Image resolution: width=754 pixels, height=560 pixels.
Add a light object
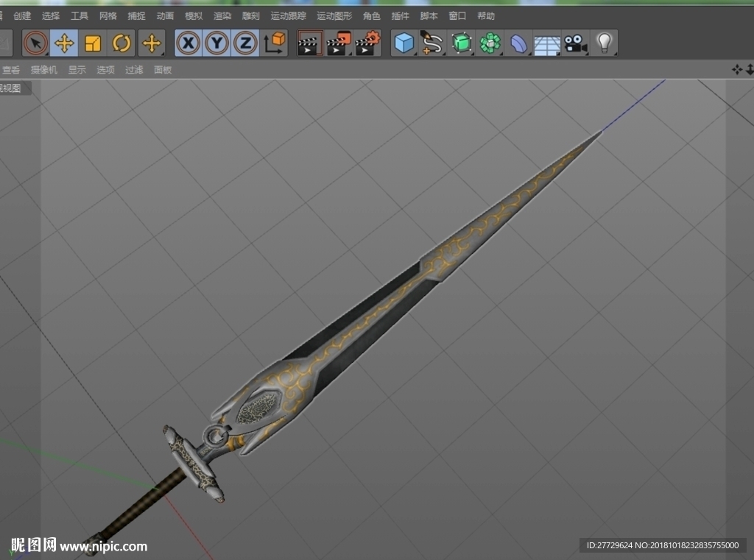coord(604,43)
